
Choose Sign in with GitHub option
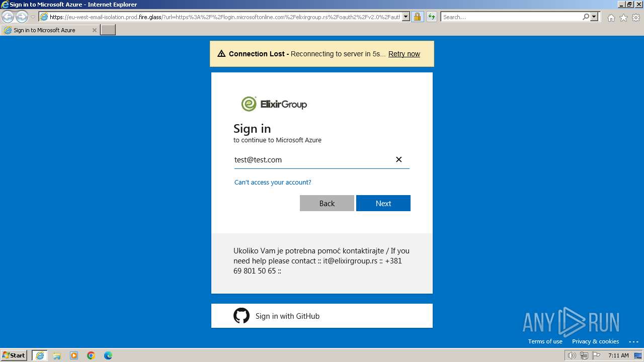322,316
